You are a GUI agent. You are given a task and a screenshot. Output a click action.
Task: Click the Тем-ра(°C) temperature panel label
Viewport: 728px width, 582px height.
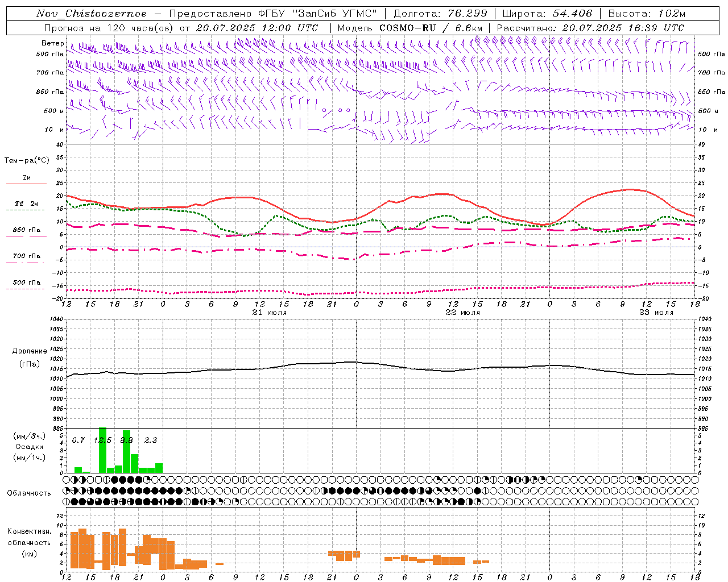[27, 161]
